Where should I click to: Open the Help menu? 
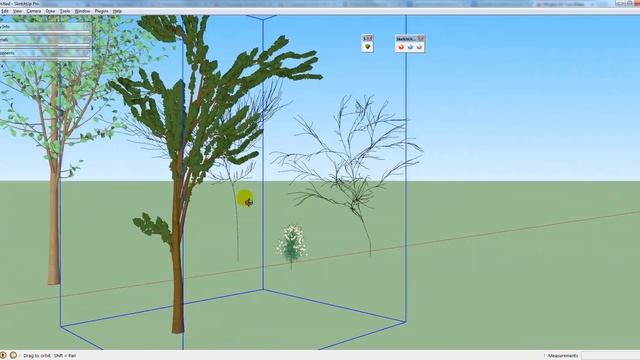click(117, 11)
